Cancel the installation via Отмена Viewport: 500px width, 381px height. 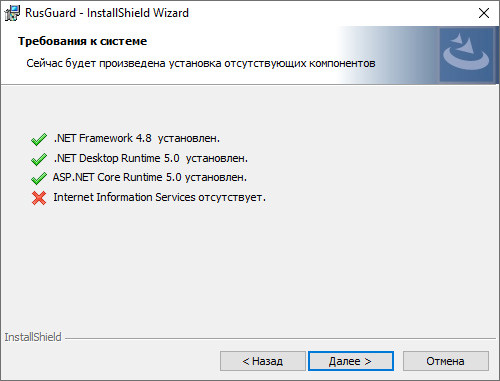click(446, 361)
